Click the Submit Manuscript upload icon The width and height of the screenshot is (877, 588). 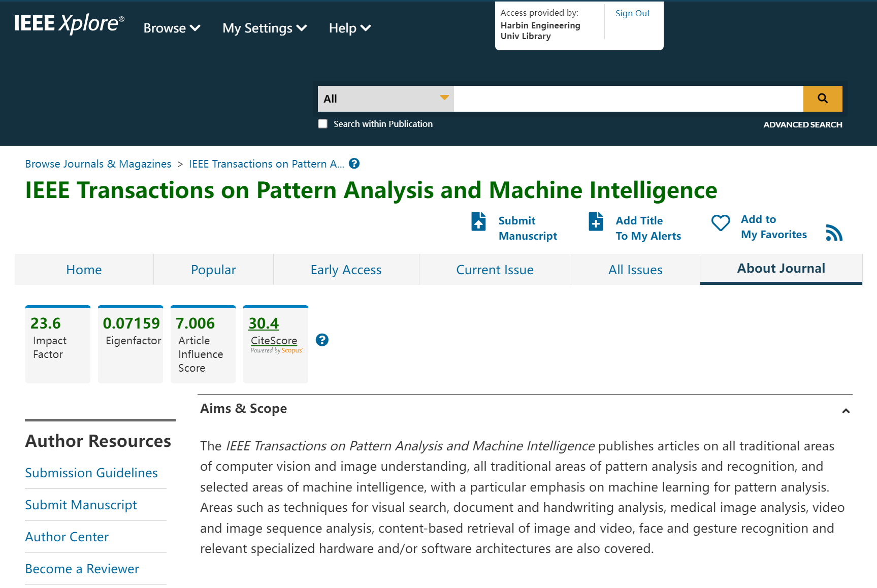478,222
